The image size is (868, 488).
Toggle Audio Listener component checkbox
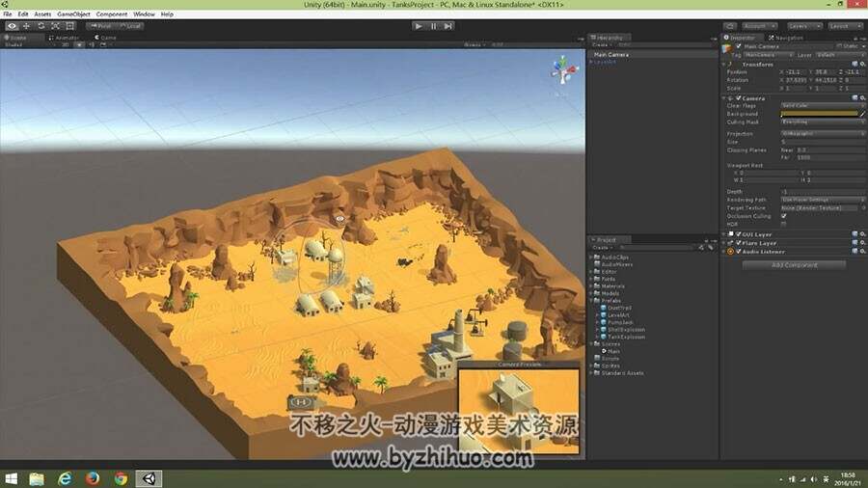tap(739, 251)
